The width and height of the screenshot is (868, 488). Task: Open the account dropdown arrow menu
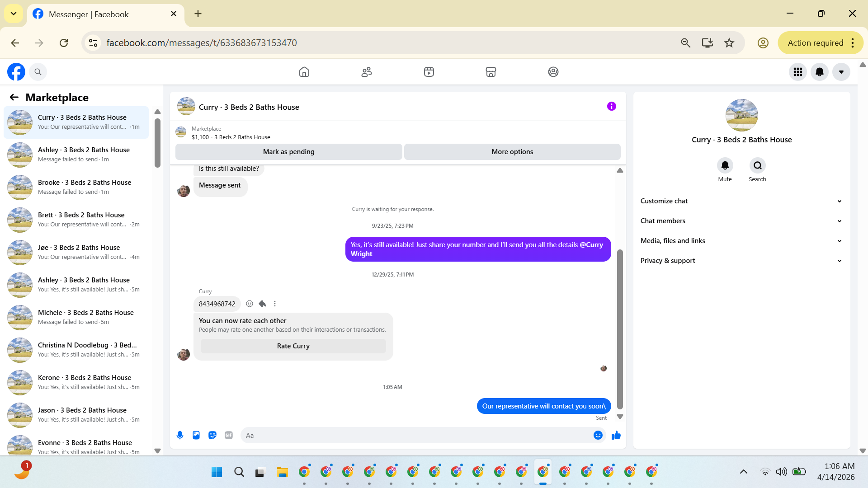(841, 72)
